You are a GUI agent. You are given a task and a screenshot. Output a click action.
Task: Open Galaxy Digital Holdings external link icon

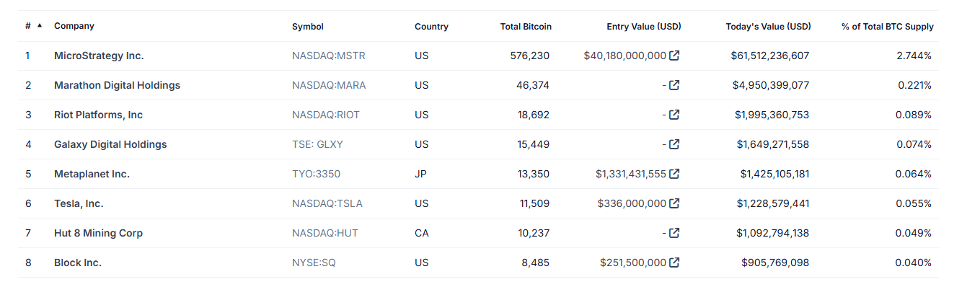pyautogui.click(x=674, y=144)
